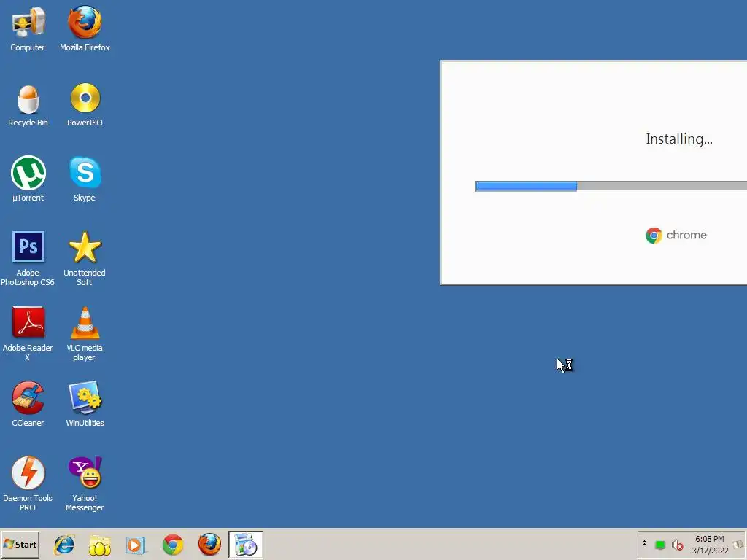Screen dimensions: 747x560
Task: Click the chrome logo in installer window
Action: [676, 236]
